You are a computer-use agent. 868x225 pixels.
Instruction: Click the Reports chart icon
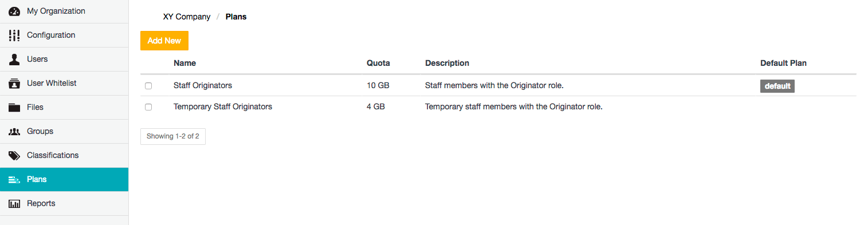pyautogui.click(x=14, y=204)
